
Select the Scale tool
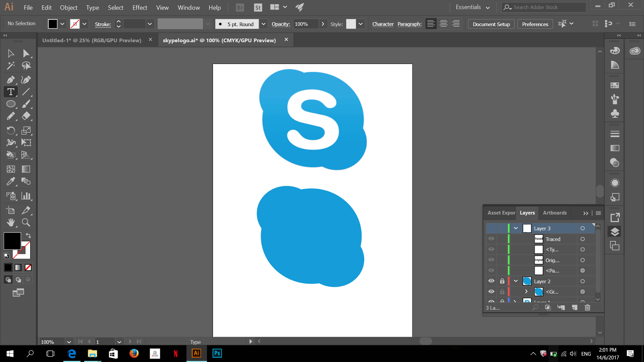pyautogui.click(x=26, y=130)
